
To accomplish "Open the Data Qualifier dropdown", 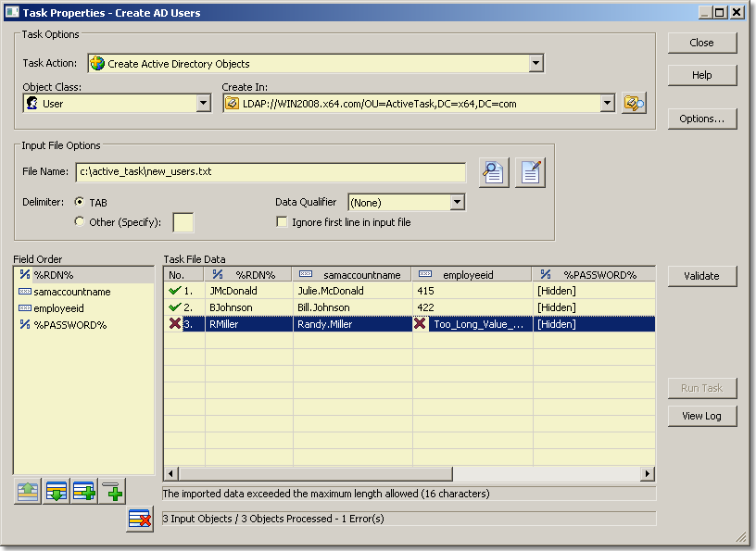I will pyautogui.click(x=456, y=202).
